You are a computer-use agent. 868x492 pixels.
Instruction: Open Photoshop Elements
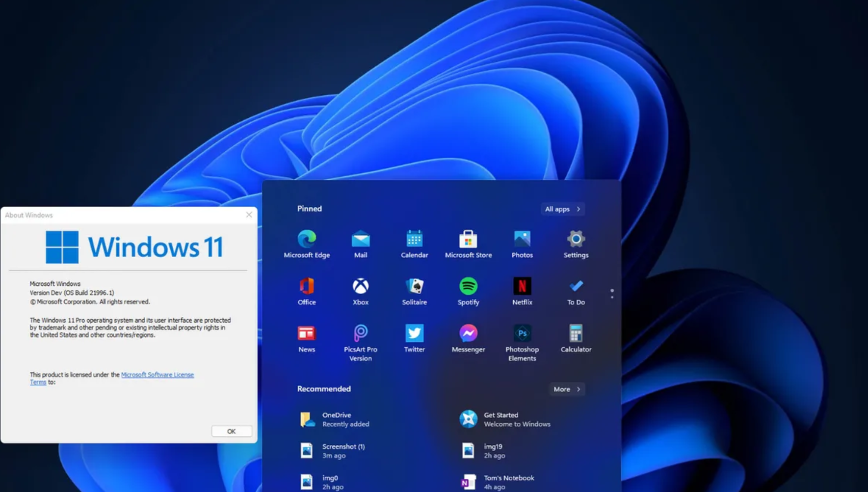[x=522, y=343]
